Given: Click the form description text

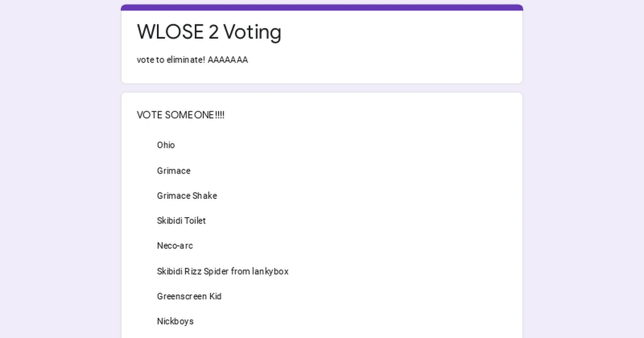Looking at the screenshot, I should 192,60.
